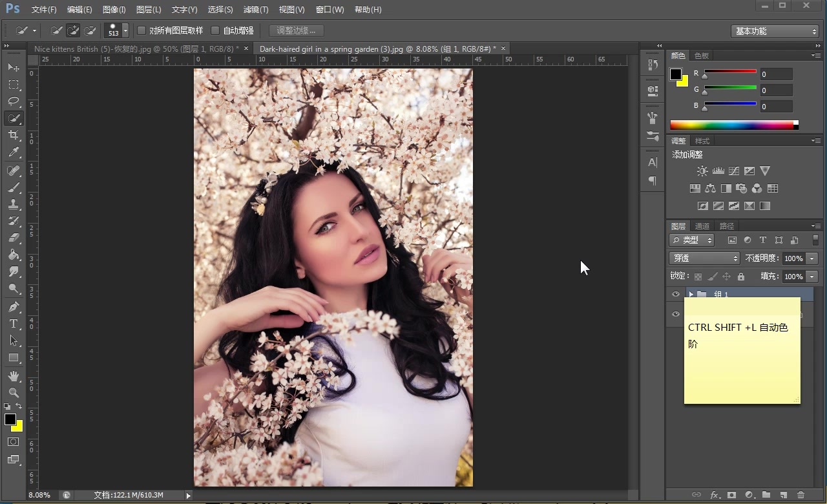Select the Pen tool

coord(14,307)
